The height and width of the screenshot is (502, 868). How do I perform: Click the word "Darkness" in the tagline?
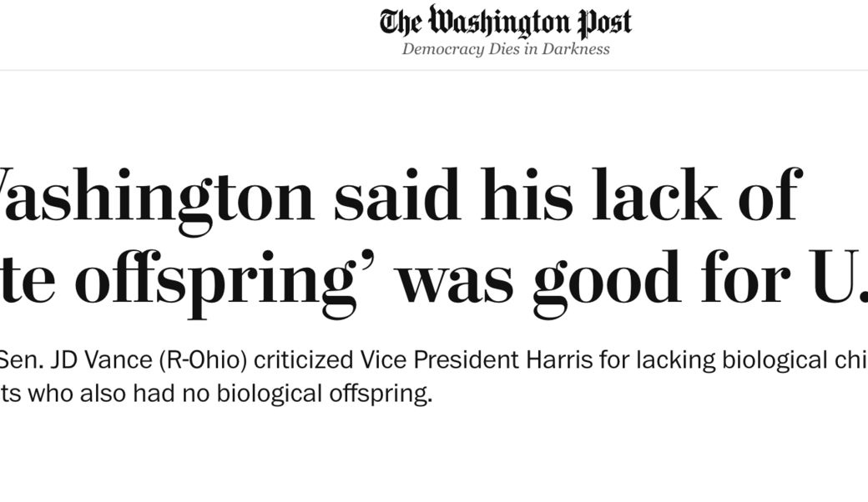tap(576, 48)
